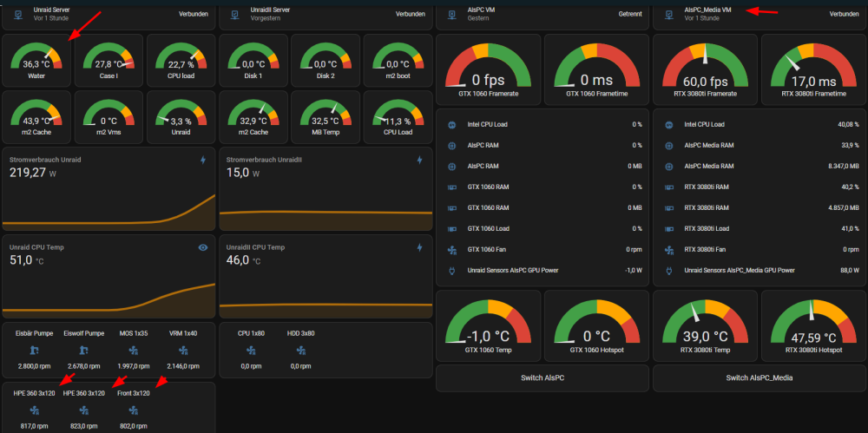This screenshot has width=868, height=433.
Task: Click the Eisbär Pumpe pump icon
Action: [36, 350]
